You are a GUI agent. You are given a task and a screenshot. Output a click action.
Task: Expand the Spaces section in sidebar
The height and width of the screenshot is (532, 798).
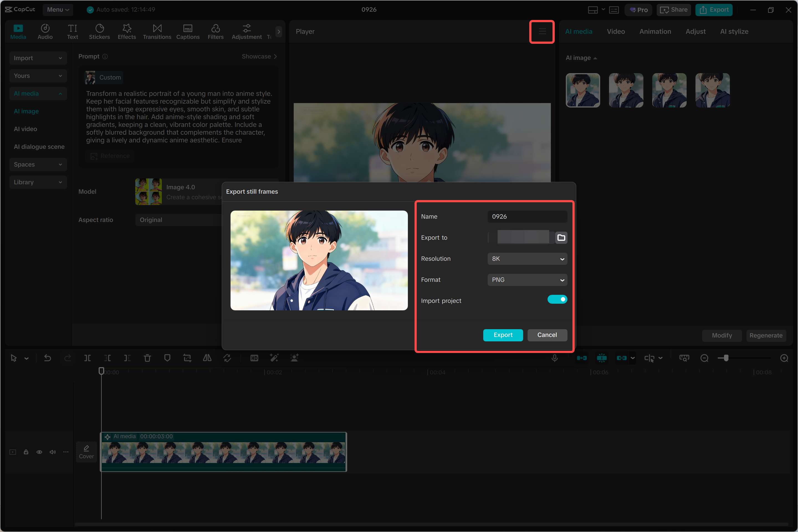tap(38, 165)
